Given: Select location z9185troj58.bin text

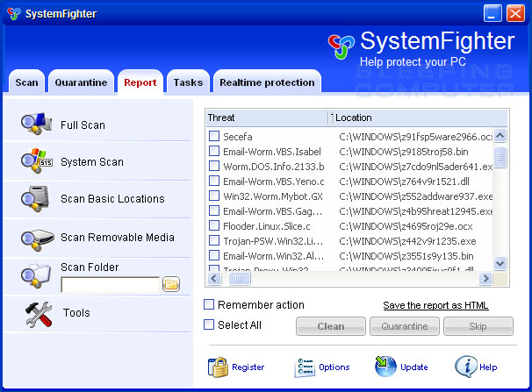Looking at the screenshot, I should tap(404, 152).
